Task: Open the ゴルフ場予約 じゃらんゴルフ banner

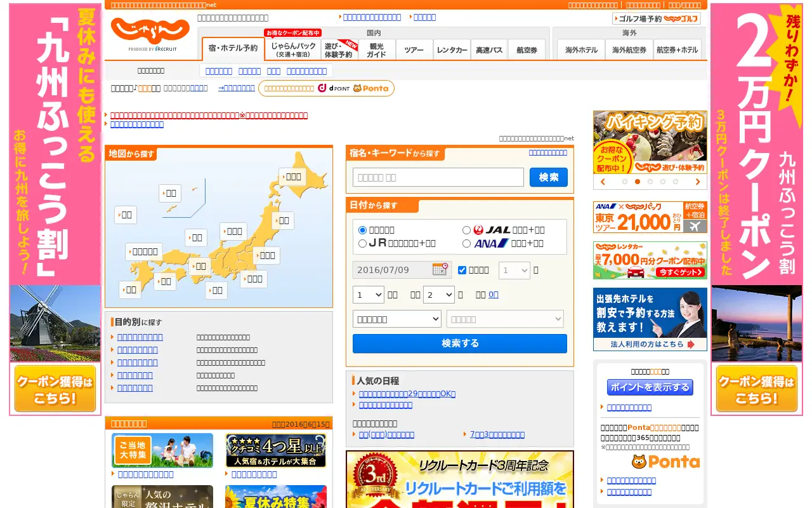Action: [x=657, y=18]
